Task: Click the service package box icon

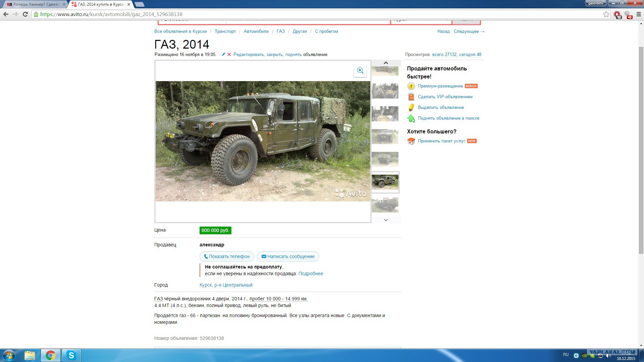Action: [x=411, y=141]
